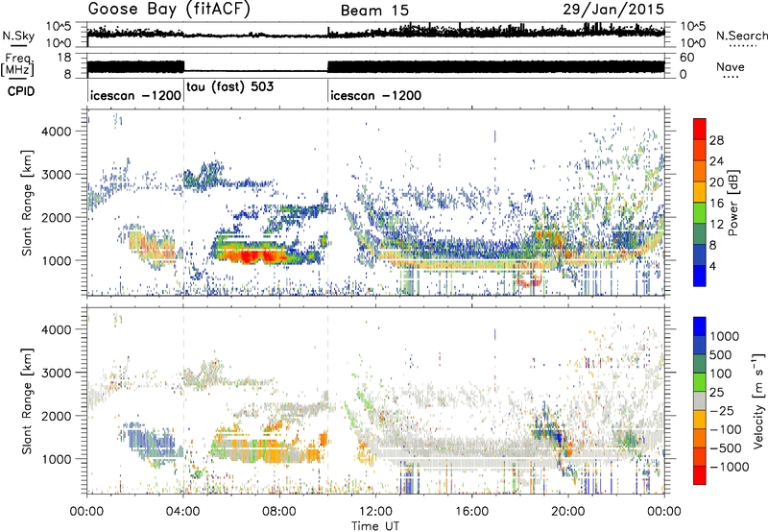Click the red high-power echo patch near 07:00
768x532 pixels.
tap(253, 255)
